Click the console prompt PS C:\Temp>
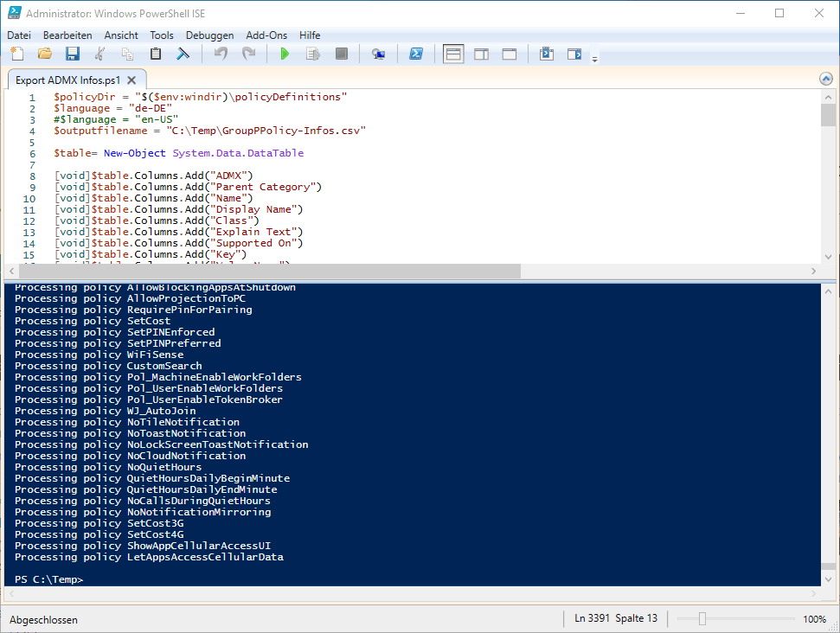The width and height of the screenshot is (840, 633). pos(49,579)
